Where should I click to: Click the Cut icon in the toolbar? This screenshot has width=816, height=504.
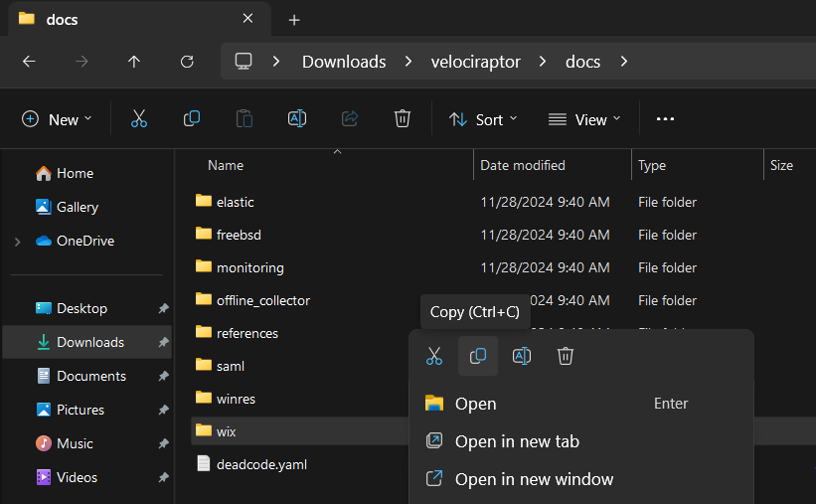pos(139,119)
